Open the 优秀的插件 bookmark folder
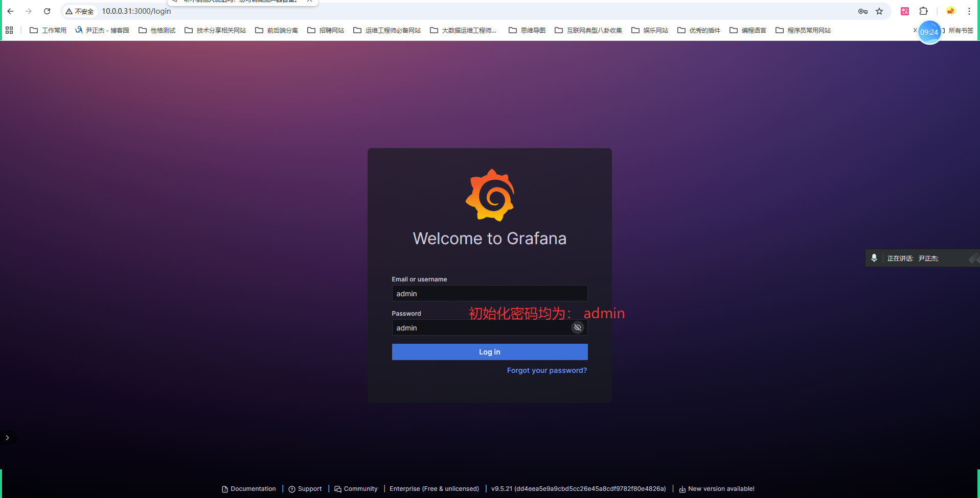Viewport: 980px width, 498px height. pos(699,30)
